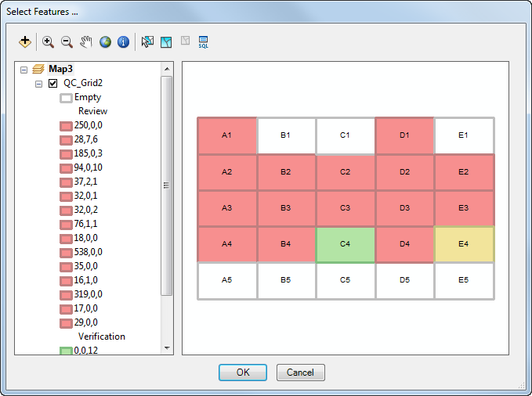The image size is (532, 396).
Task: Click the yellow E4 grid cell
Action: point(463,244)
